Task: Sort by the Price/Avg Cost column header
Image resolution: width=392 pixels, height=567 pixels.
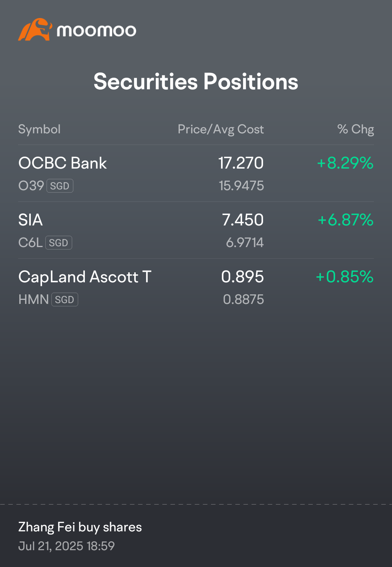Action: tap(221, 129)
